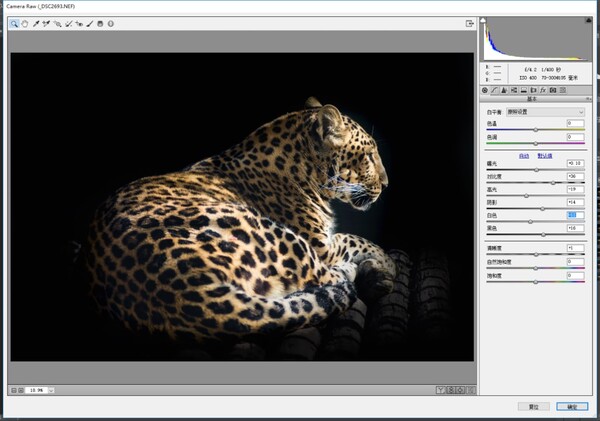The image size is (600, 421).
Task: Open the Presets panel tab
Action: pyautogui.click(x=563, y=90)
